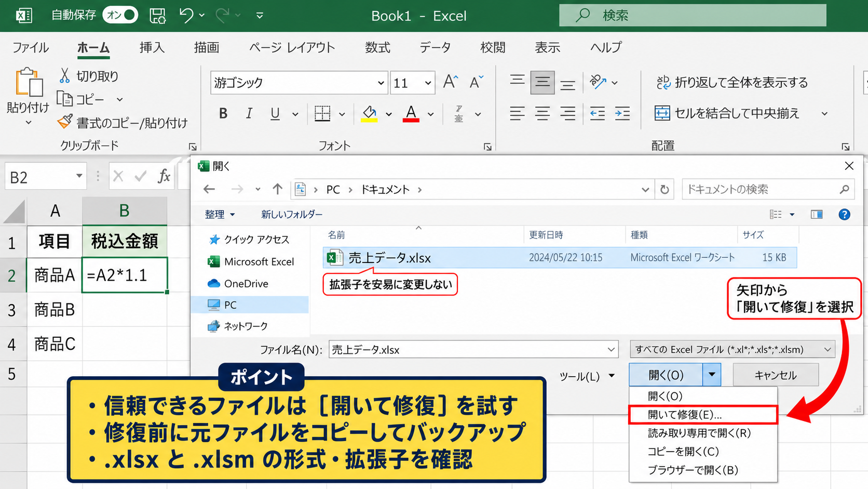Select the 売上データ.xlsx file row
This screenshot has height=489, width=868.
click(560, 257)
